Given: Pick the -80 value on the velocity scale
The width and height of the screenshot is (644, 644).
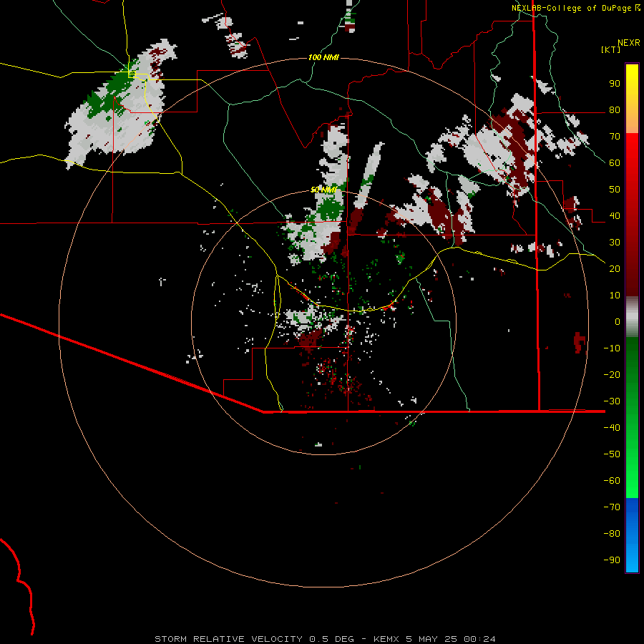Looking at the screenshot, I should click(x=612, y=534).
